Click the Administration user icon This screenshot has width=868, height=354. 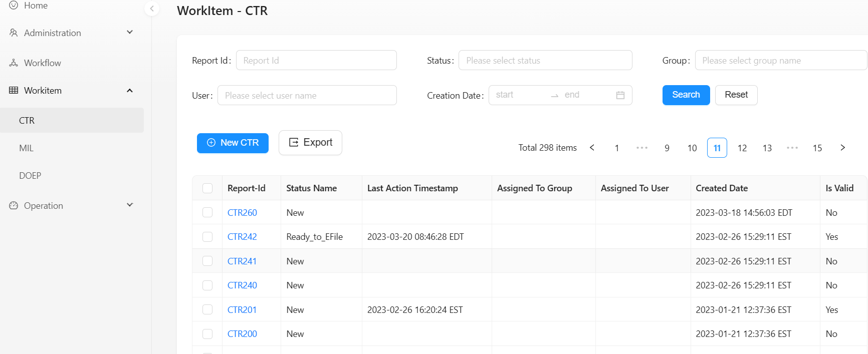(14, 33)
